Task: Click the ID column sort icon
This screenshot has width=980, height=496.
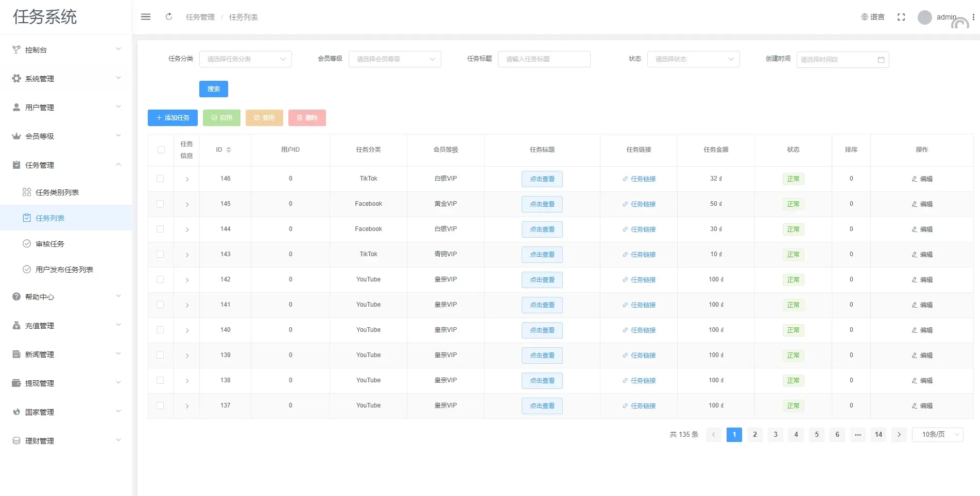Action: (229, 150)
